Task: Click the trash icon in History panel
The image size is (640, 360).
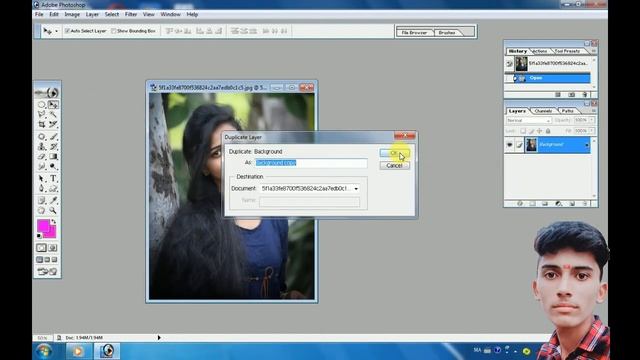Action: [x=584, y=94]
